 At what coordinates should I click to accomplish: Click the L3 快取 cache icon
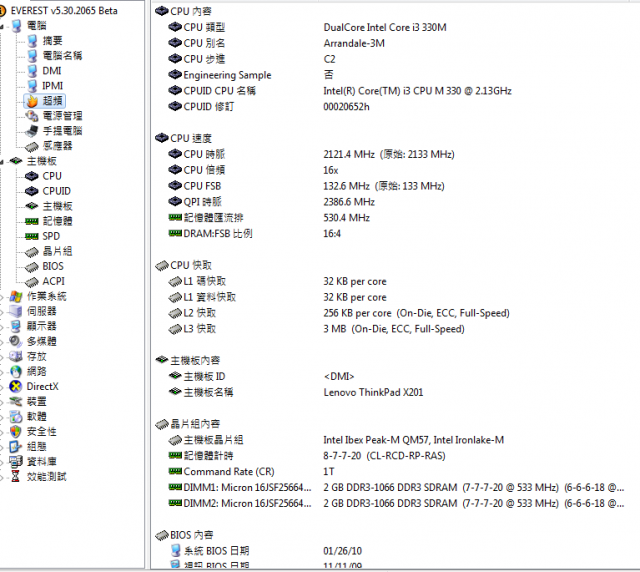pyautogui.click(x=175, y=329)
